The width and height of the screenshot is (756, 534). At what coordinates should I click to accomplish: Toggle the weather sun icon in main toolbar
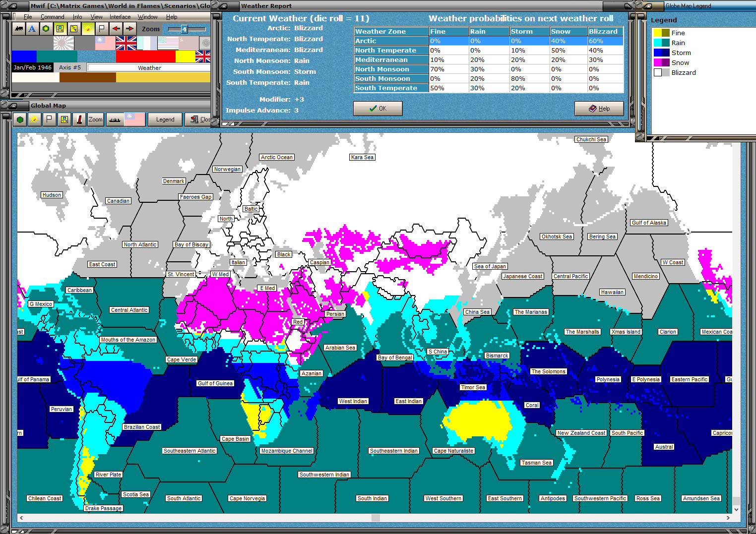tap(88, 29)
